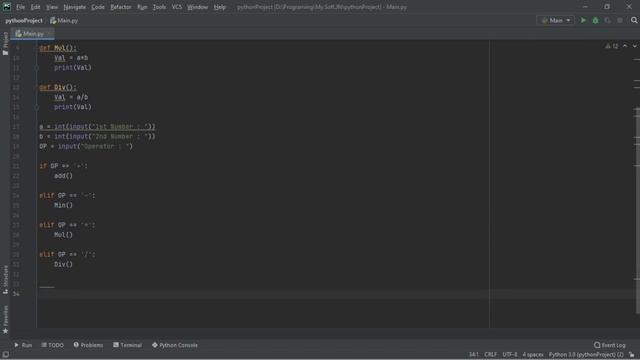Click the warnings count inspection indicator

[x=612, y=46]
